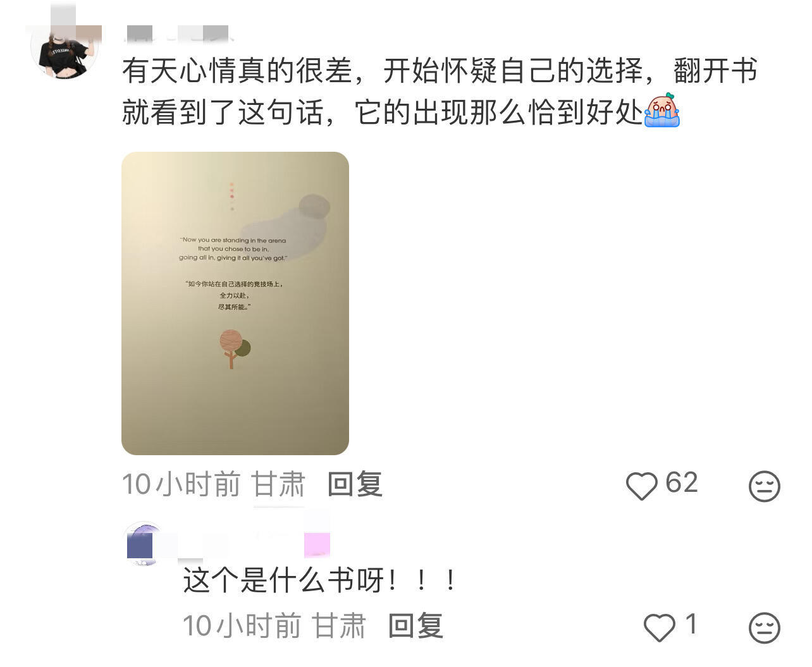Tap the reply's like count of 1

(x=691, y=625)
